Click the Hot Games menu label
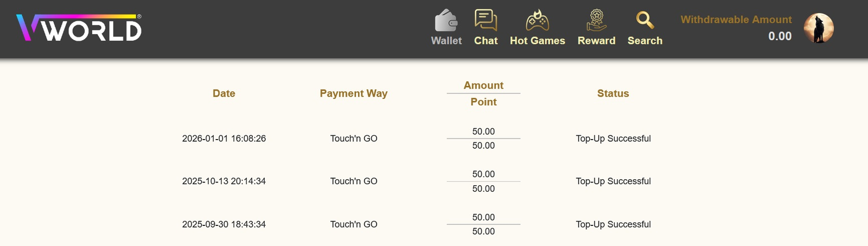The height and width of the screenshot is (246, 868). (537, 41)
